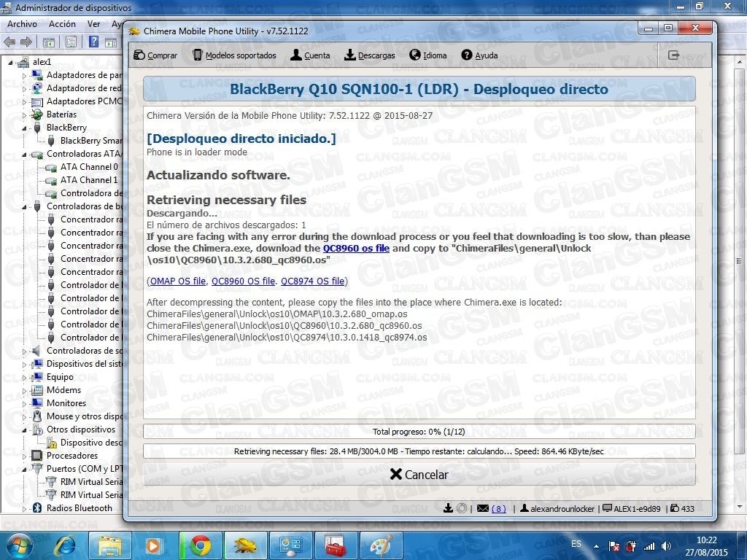This screenshot has height=560, width=747.
Task: Open Internet Explorer from taskbar
Action: 65,545
